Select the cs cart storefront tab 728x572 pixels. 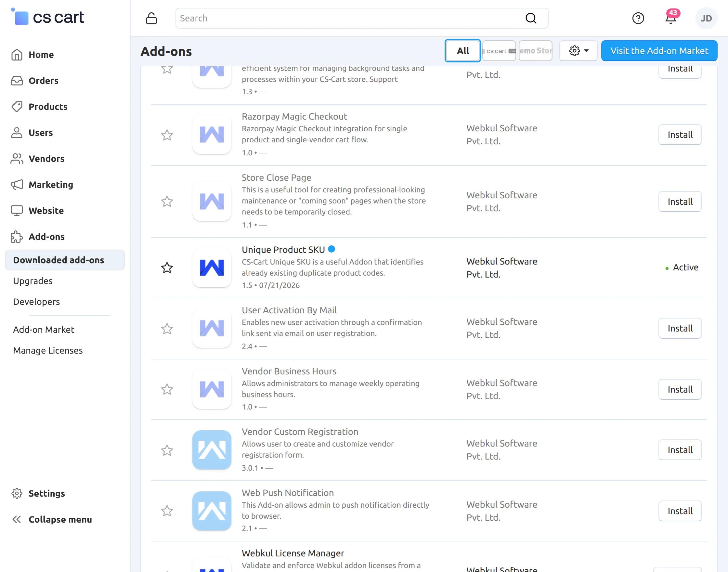pyautogui.click(x=499, y=51)
